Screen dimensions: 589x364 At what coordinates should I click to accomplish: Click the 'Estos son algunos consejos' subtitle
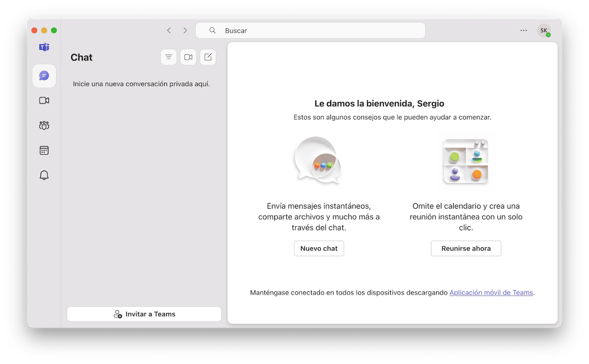pos(392,117)
